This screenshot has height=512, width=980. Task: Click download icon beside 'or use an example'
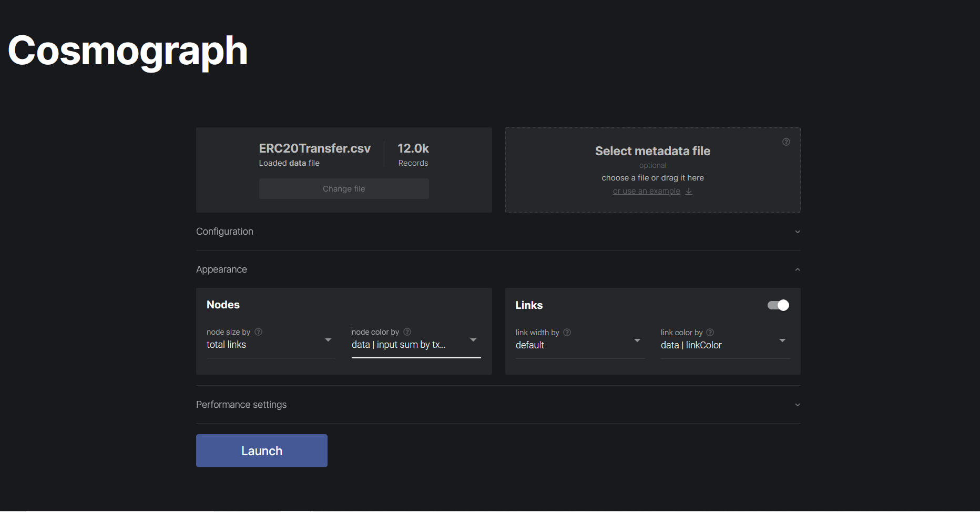[689, 191]
